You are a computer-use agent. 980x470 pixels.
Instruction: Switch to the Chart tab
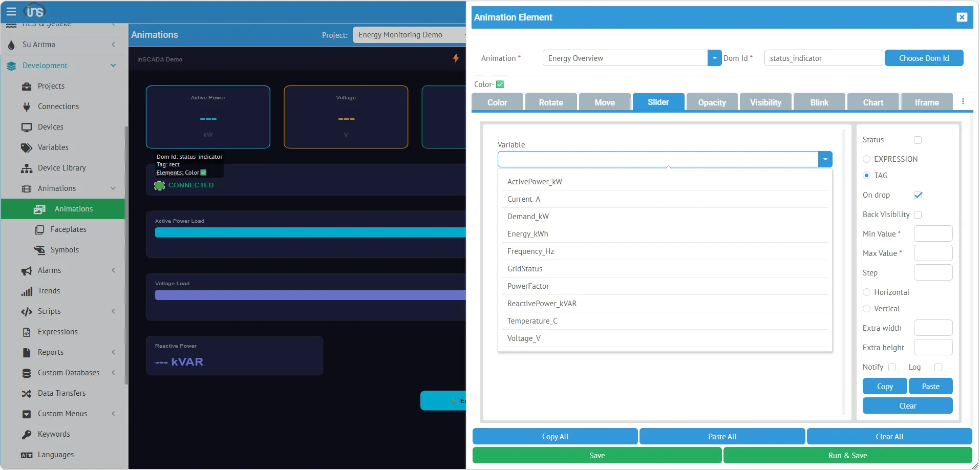click(x=872, y=102)
